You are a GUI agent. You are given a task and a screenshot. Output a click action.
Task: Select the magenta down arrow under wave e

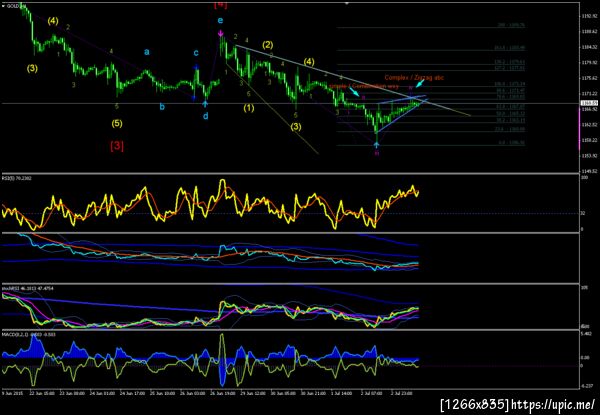pyautogui.click(x=221, y=34)
